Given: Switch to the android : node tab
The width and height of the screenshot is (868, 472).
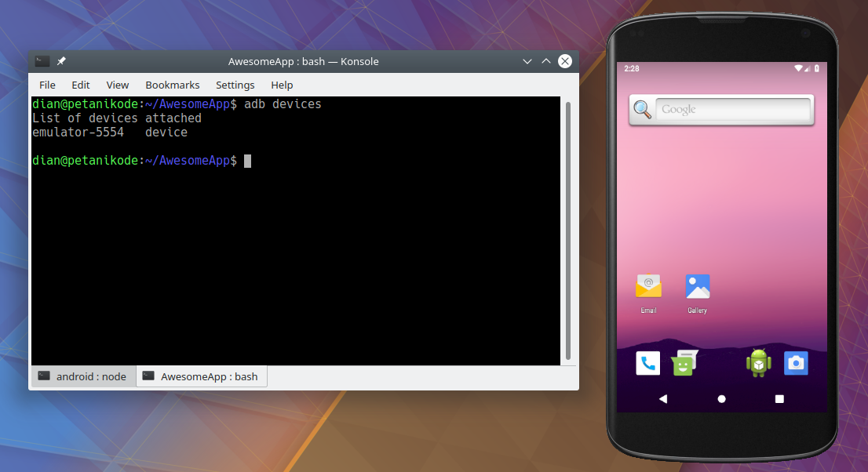Looking at the screenshot, I should click(x=82, y=377).
